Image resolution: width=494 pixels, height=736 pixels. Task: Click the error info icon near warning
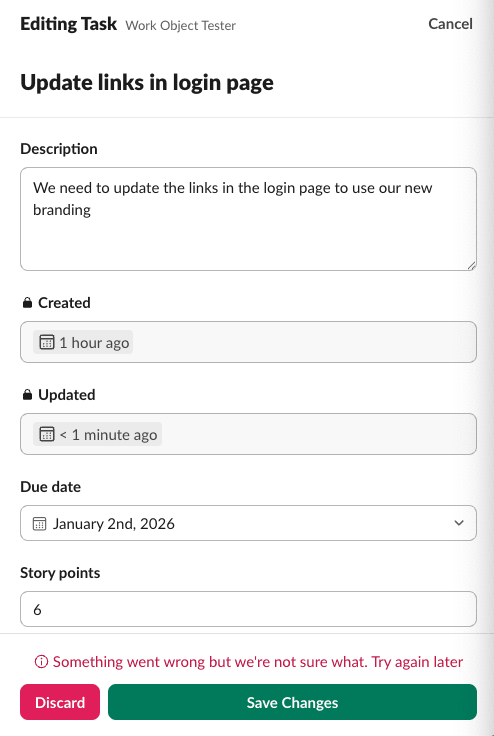(x=41, y=662)
